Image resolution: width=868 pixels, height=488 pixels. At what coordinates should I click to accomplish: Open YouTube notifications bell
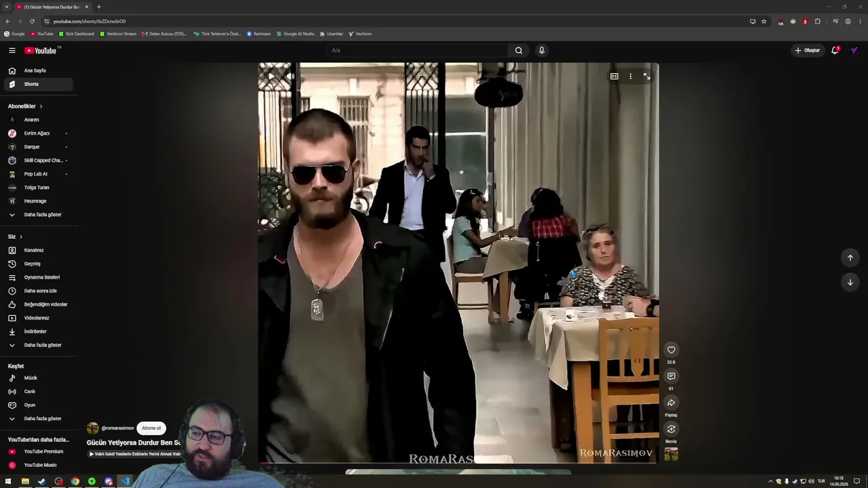[835, 50]
